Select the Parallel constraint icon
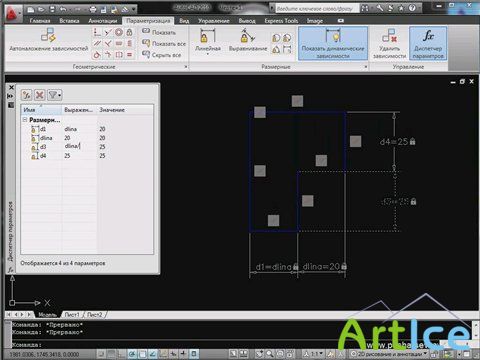This screenshot has height=360, width=480. tap(97, 43)
